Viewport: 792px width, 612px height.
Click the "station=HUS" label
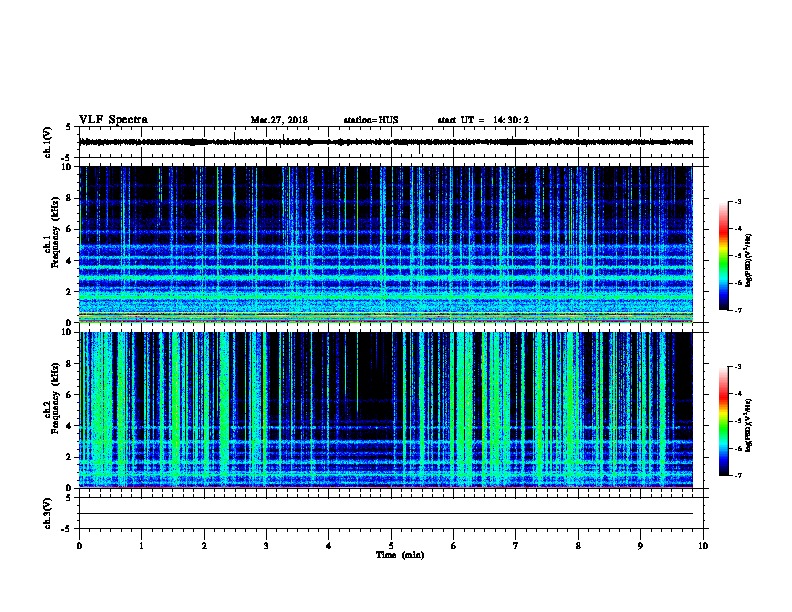371,120
